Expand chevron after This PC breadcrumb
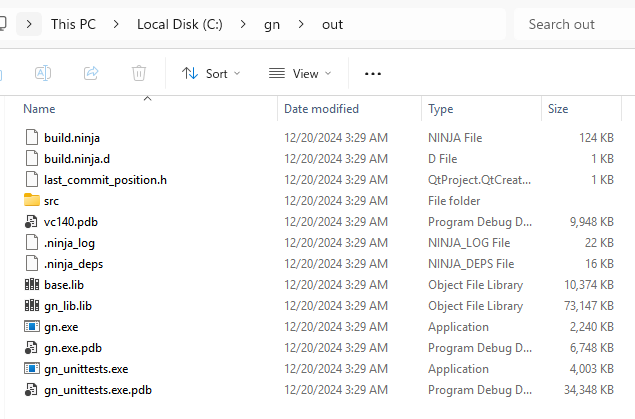The height and width of the screenshot is (419, 635). point(116,24)
